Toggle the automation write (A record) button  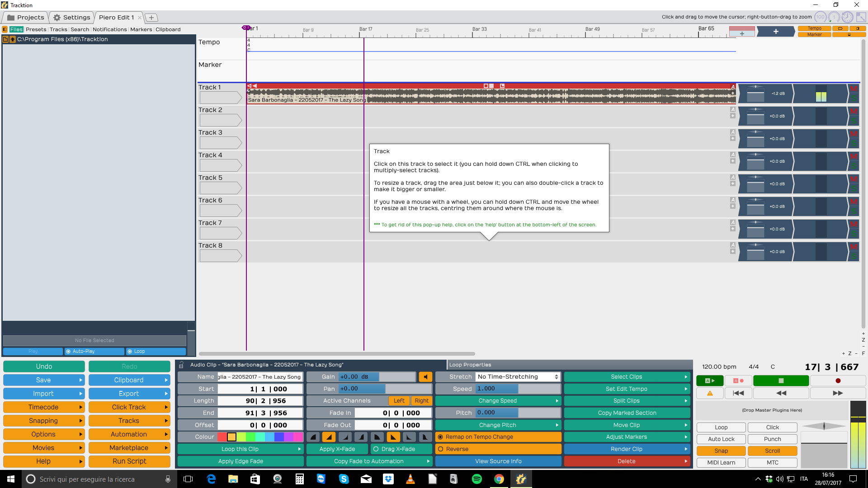(x=738, y=381)
